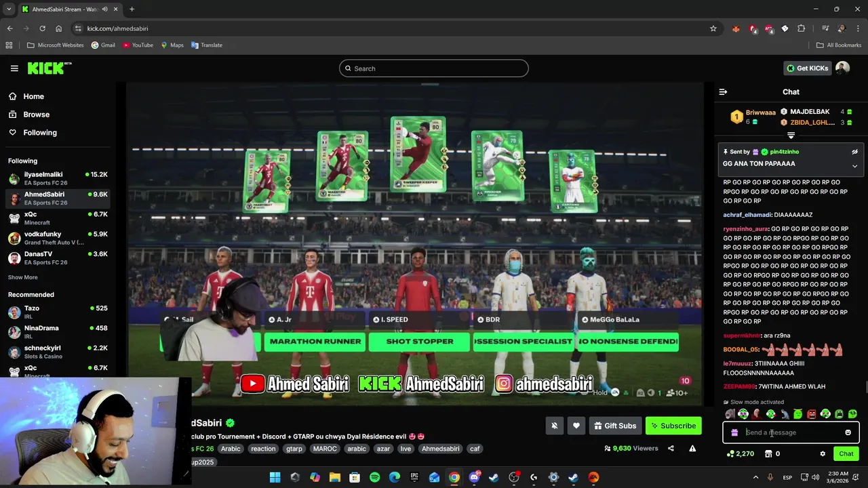Click the Kick Search box
868x488 pixels.
[434, 68]
